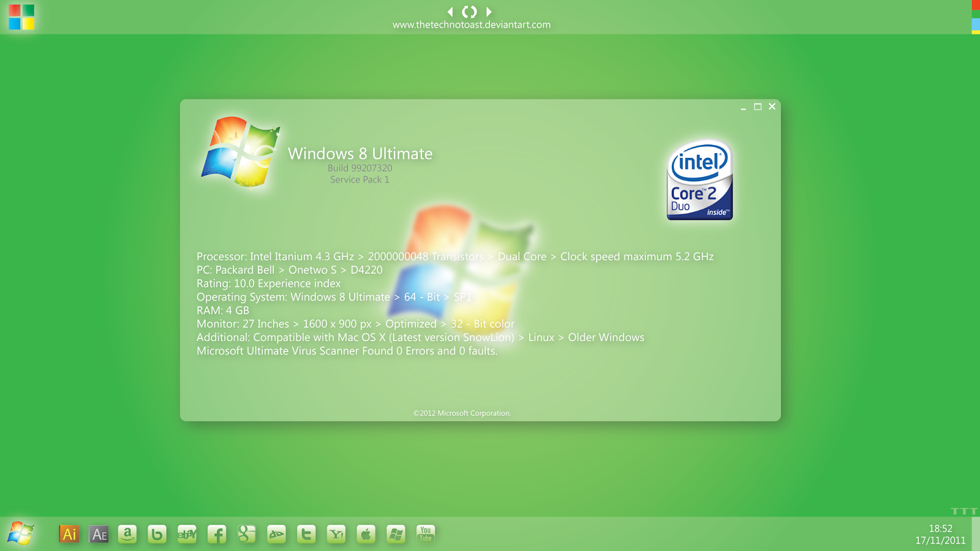
Task: Close the Windows 8 Ultimate info window
Action: click(x=772, y=107)
